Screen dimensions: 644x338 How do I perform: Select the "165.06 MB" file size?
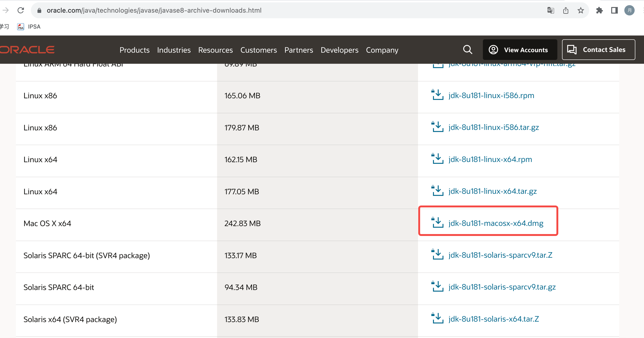(242, 96)
